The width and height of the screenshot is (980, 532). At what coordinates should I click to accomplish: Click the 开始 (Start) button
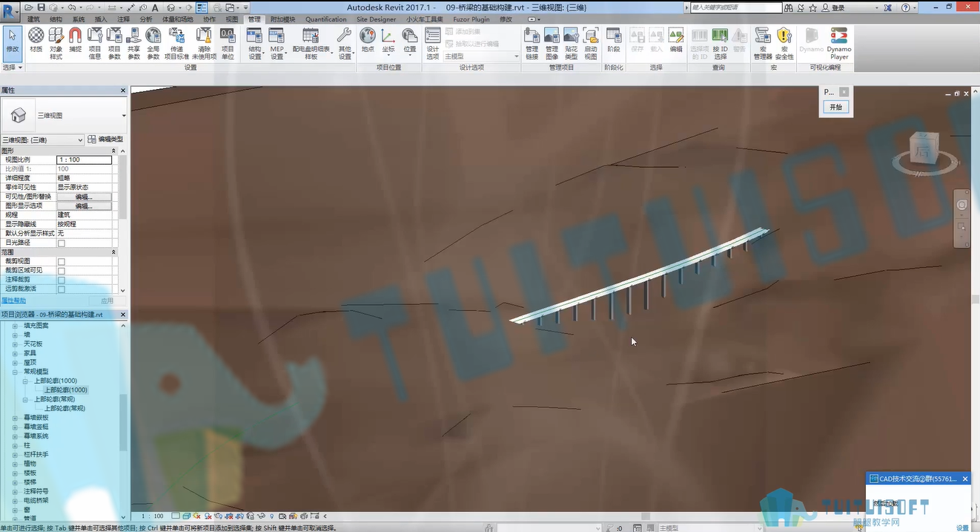[835, 108]
